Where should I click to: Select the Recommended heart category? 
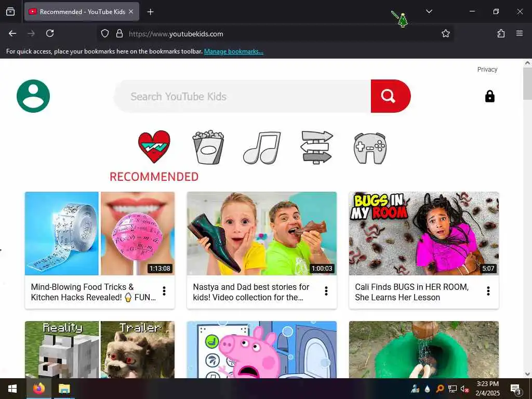click(154, 147)
